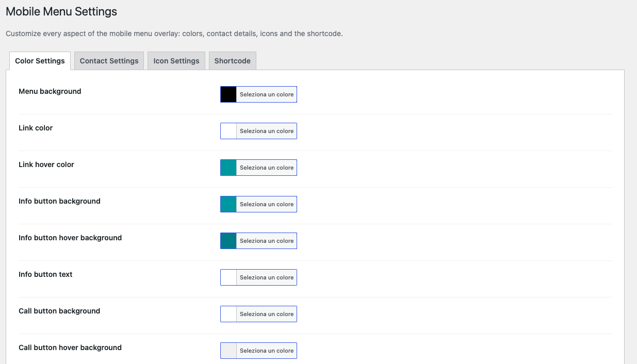Open the Contact Settings tab

pyautogui.click(x=109, y=61)
